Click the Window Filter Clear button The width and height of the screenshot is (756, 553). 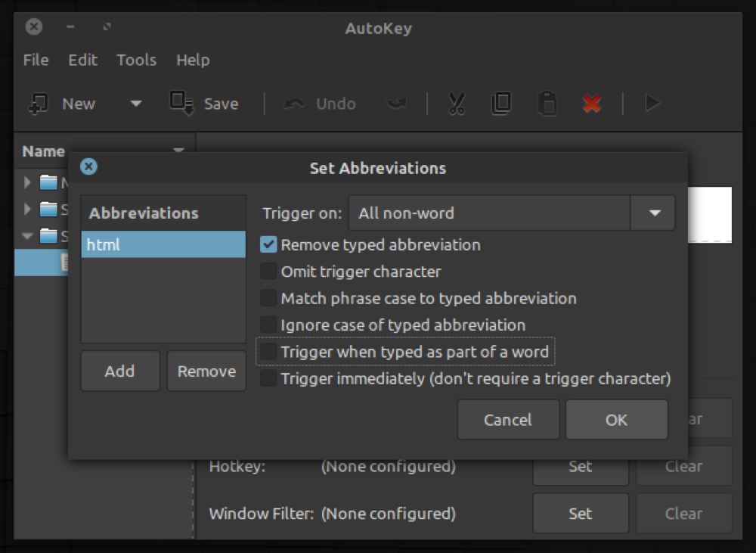click(684, 513)
